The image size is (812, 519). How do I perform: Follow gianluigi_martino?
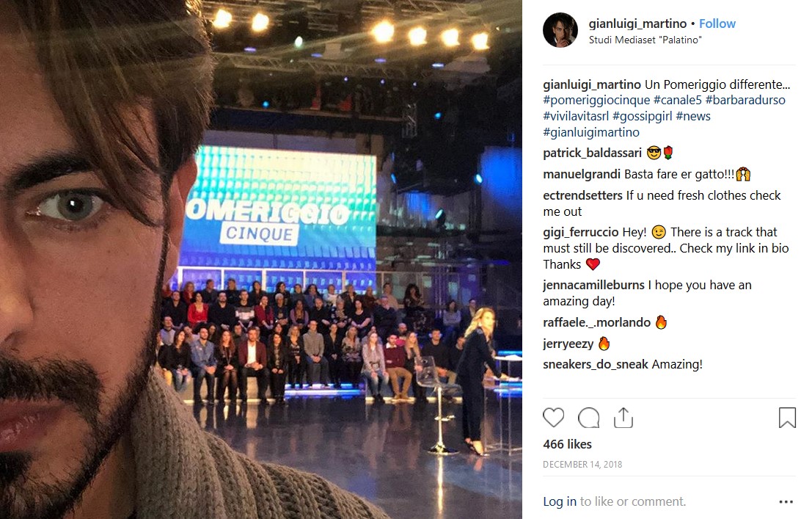[x=717, y=23]
